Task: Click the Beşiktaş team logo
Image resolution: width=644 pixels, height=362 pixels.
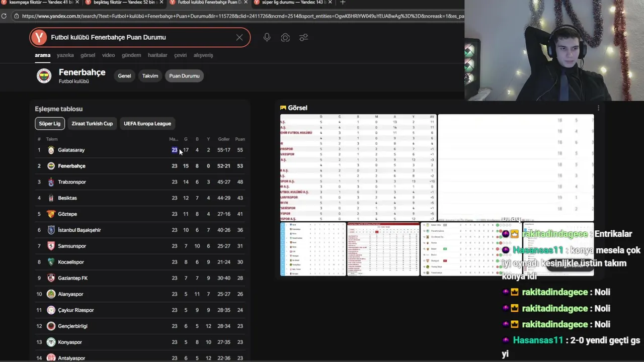Action: (51, 198)
